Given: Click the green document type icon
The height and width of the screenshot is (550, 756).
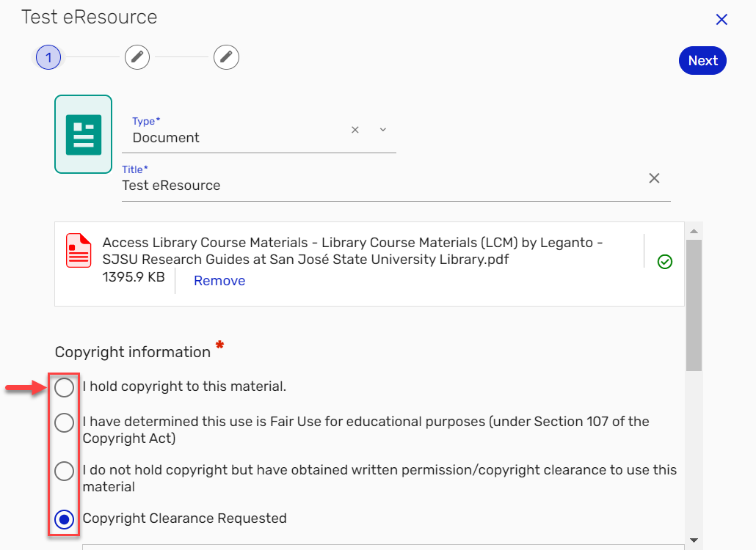Looking at the screenshot, I should (84, 134).
